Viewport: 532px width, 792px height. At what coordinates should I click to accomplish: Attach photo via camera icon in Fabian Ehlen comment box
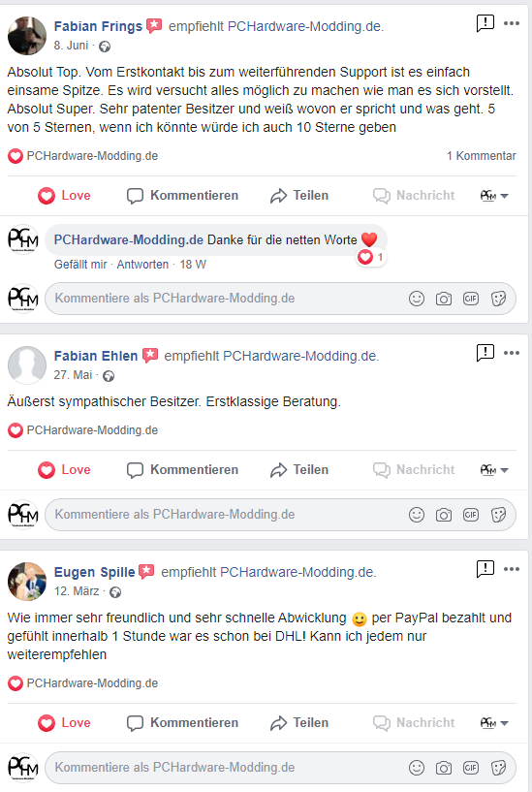point(444,515)
